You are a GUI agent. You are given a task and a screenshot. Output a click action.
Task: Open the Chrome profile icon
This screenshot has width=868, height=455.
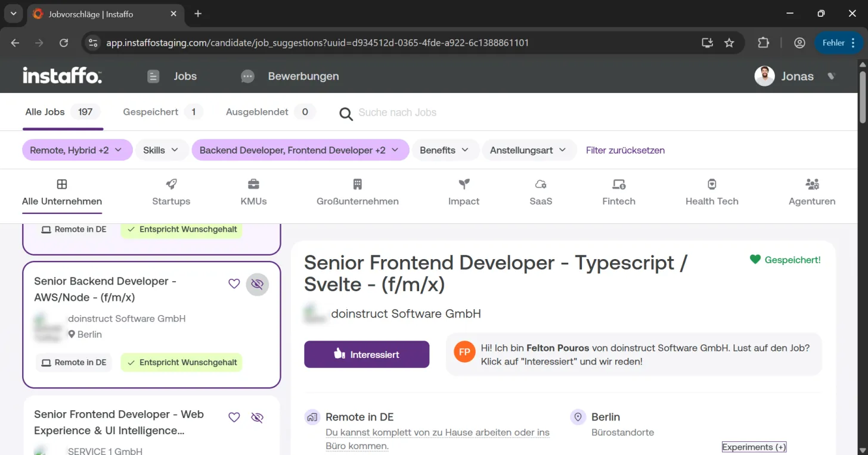[x=799, y=43]
